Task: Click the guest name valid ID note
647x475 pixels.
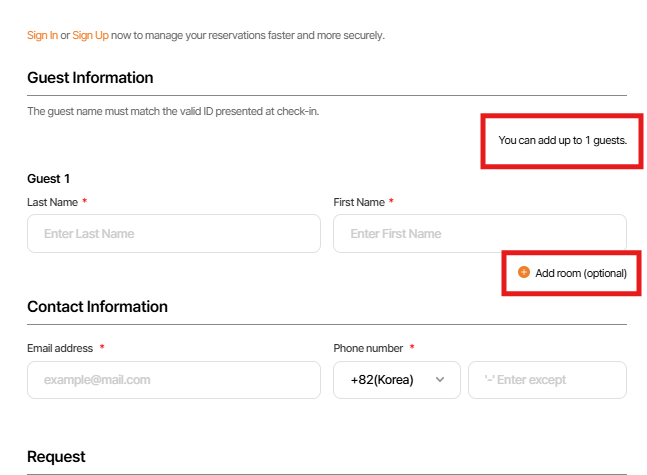Action: [173, 111]
